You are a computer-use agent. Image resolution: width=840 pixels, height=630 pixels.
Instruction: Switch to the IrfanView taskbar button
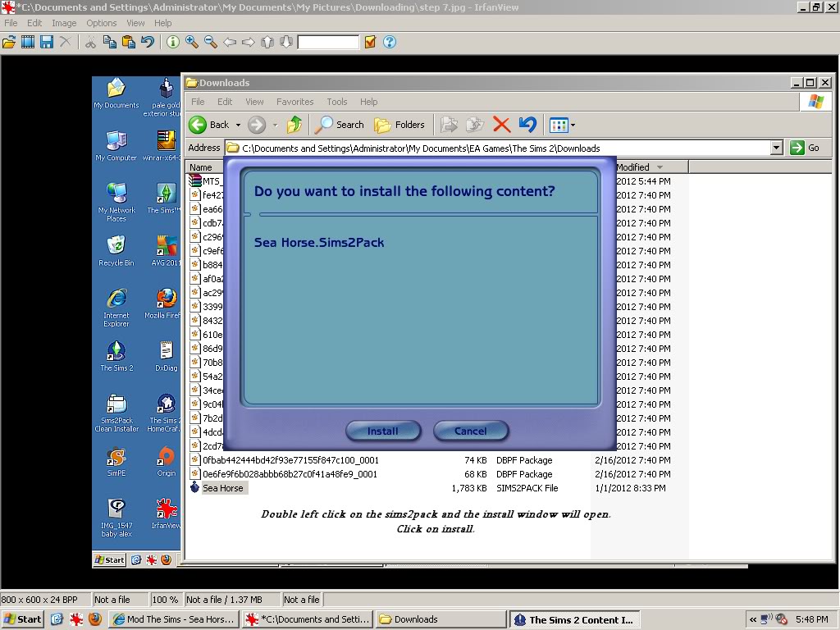308,619
